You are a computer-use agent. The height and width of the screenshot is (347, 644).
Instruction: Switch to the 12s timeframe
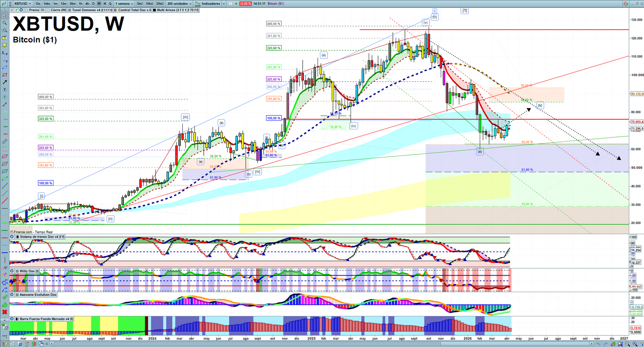[37, 4]
